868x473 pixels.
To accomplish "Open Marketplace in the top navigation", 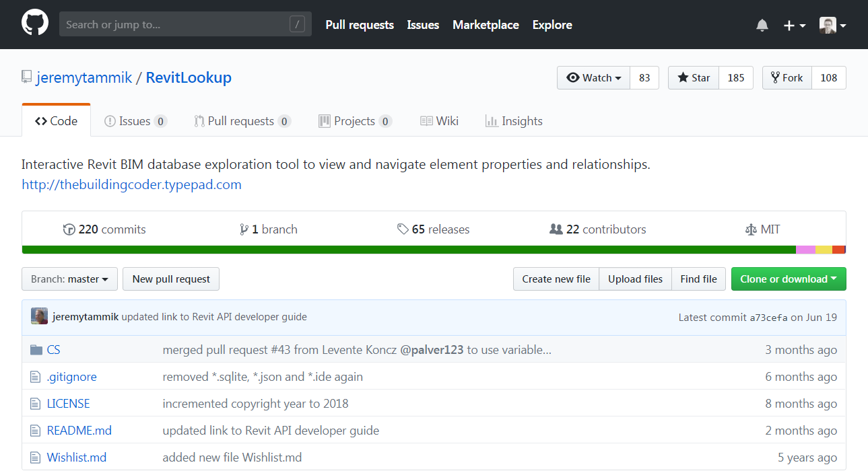I will tap(486, 25).
